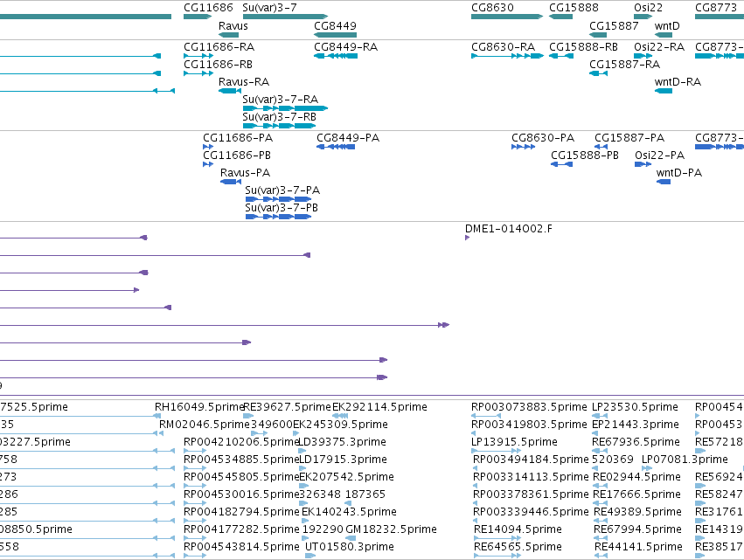Viewport: 744px width, 560px height.
Task: Select EST RP003419803.5prime
Action: [x=529, y=425]
